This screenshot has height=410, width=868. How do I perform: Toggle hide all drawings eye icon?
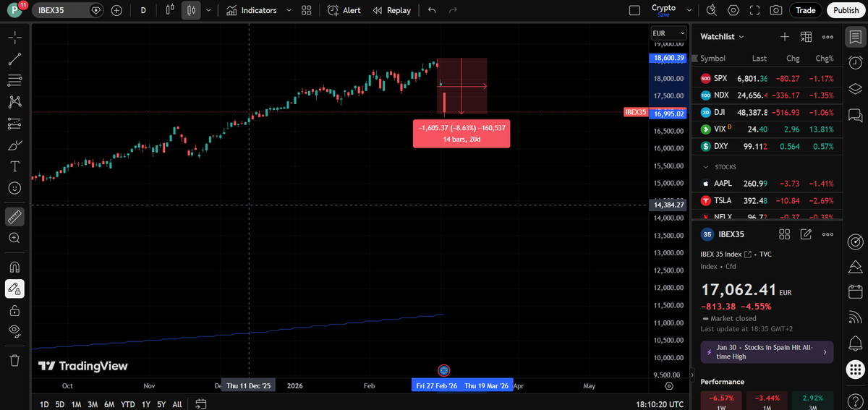(x=14, y=330)
